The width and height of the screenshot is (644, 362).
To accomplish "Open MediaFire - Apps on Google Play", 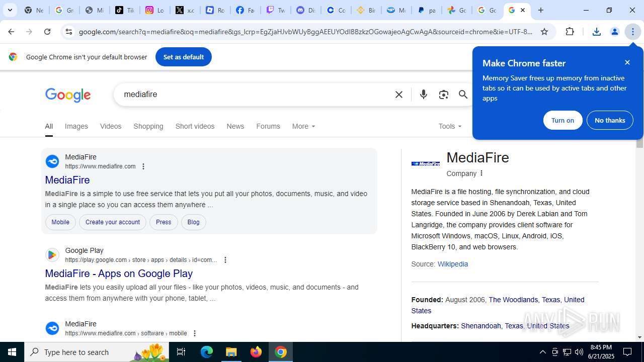I will [x=119, y=274].
